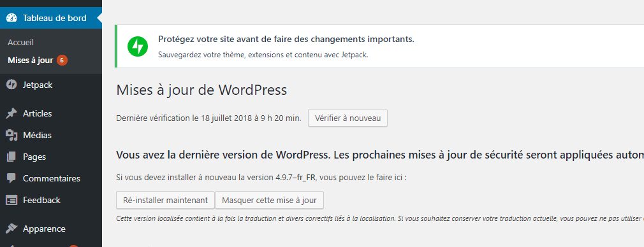Click 'Dernière vérification le 18 juillet 2018' text
The image size is (644, 247).
209,118
